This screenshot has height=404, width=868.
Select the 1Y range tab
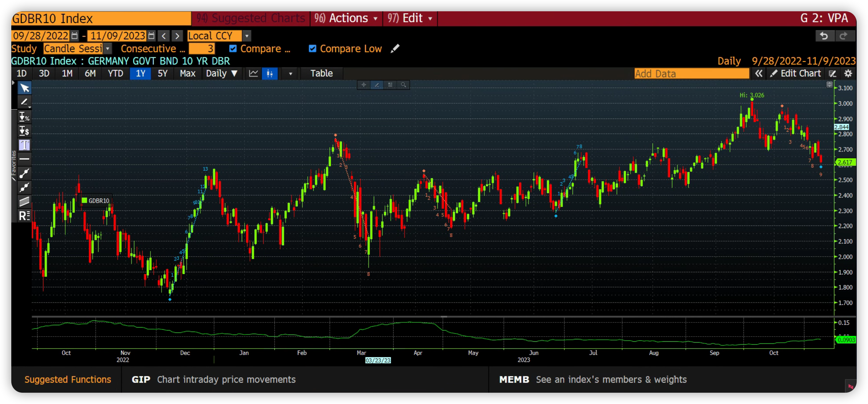(140, 73)
